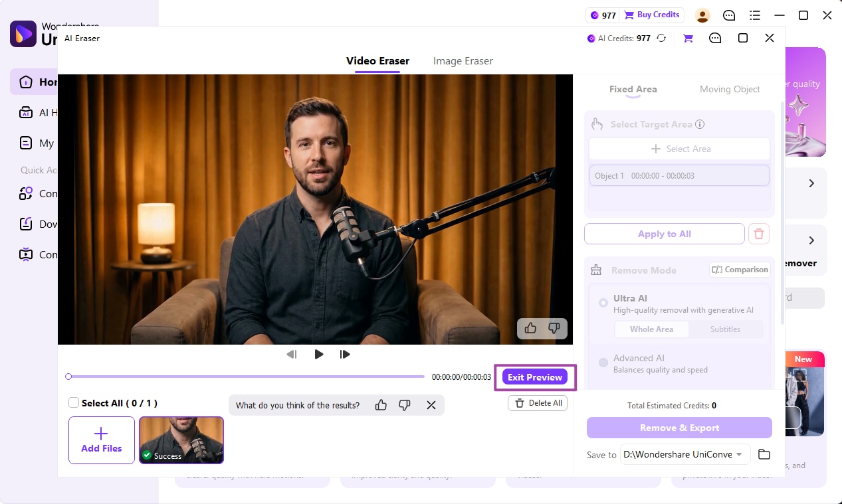Image resolution: width=842 pixels, height=504 pixels.
Task: Click the Delete All button
Action: point(538,403)
